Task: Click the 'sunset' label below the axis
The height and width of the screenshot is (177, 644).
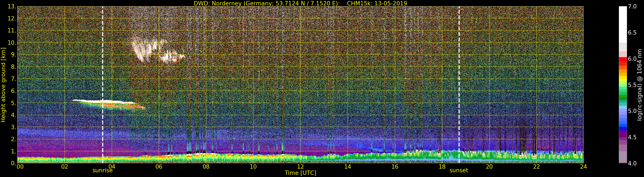Action: click(x=459, y=171)
